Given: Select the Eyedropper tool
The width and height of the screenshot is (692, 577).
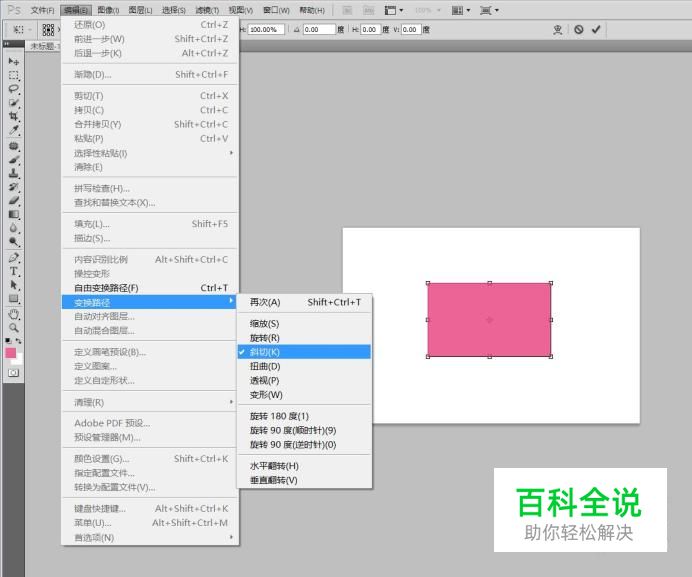Looking at the screenshot, I should coord(14,131).
